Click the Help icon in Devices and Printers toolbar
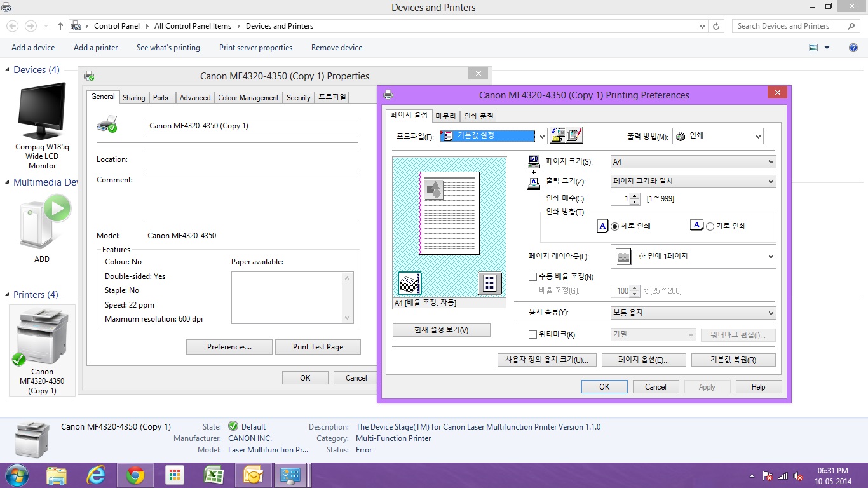The width and height of the screenshot is (868, 488). [x=853, y=48]
